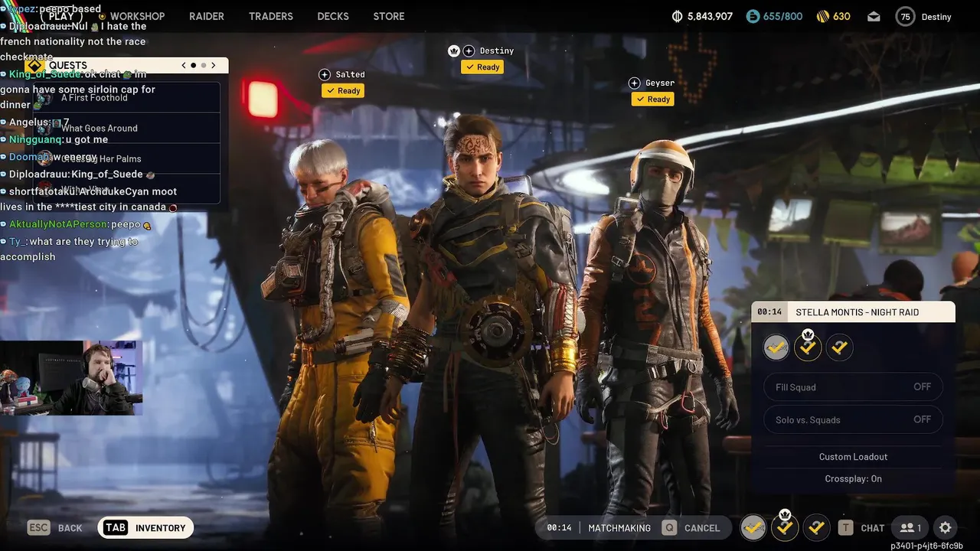
Task: Open the friends list icon showing 1
Action: click(910, 527)
